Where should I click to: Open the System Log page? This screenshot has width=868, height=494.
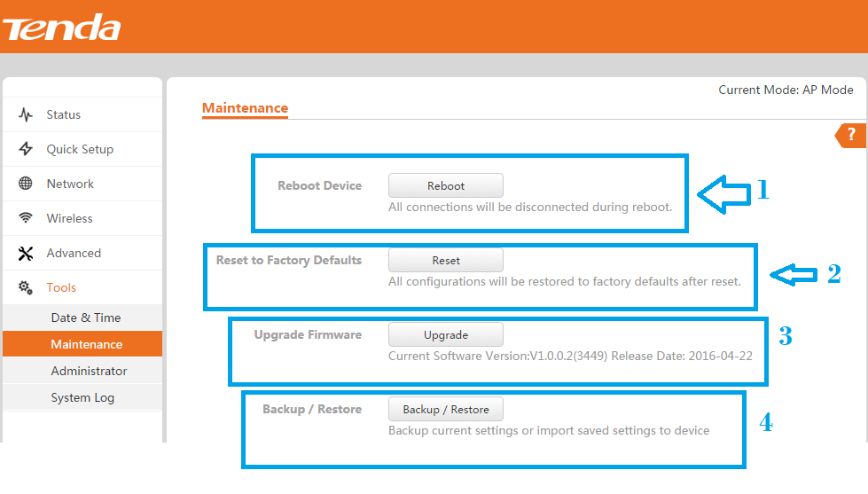[82, 397]
